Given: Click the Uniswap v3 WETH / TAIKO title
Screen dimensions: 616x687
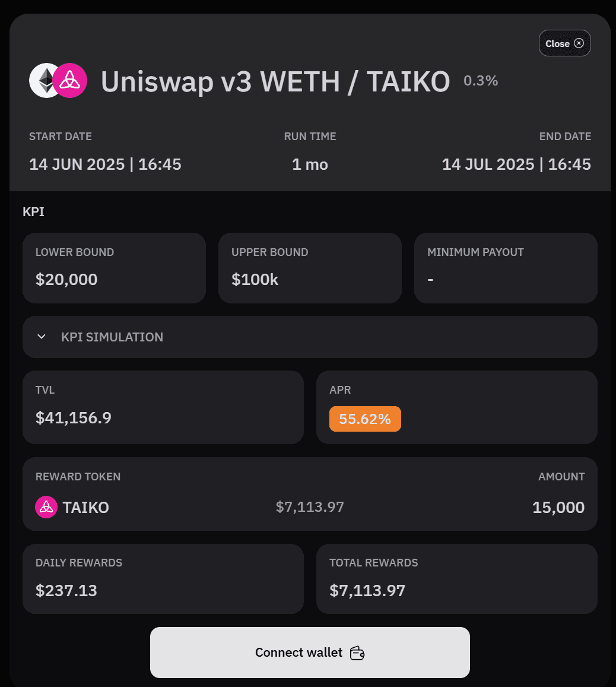Looking at the screenshot, I should tap(275, 81).
